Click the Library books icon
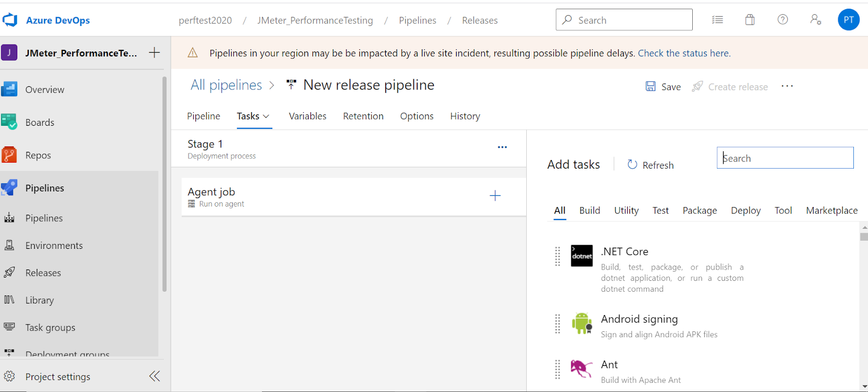This screenshot has height=392, width=868. (x=9, y=300)
